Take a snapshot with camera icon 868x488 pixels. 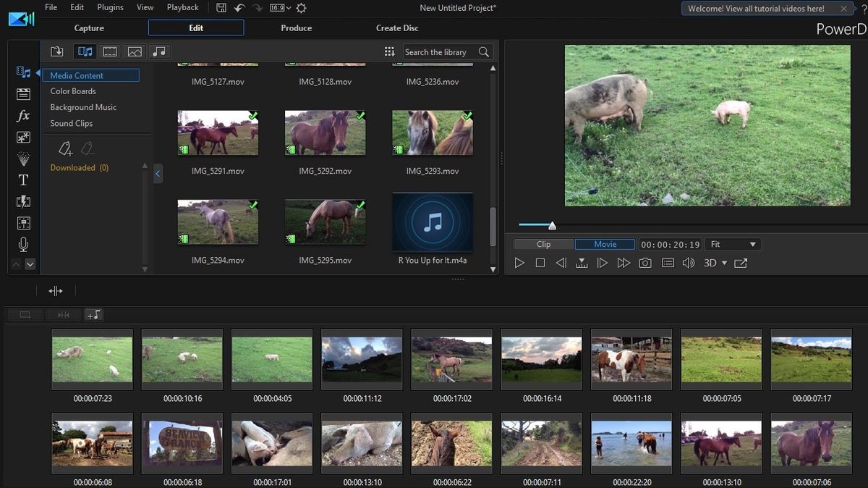(644, 264)
